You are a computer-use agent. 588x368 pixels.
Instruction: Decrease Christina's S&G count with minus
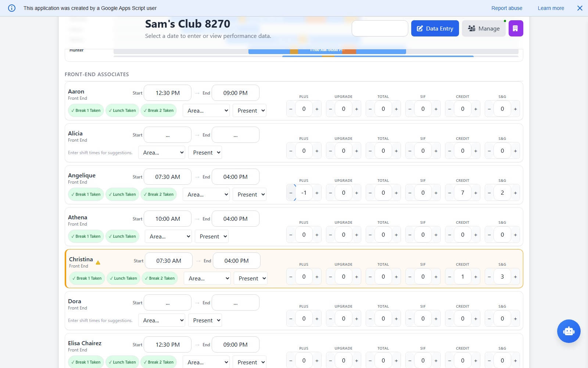(x=489, y=277)
